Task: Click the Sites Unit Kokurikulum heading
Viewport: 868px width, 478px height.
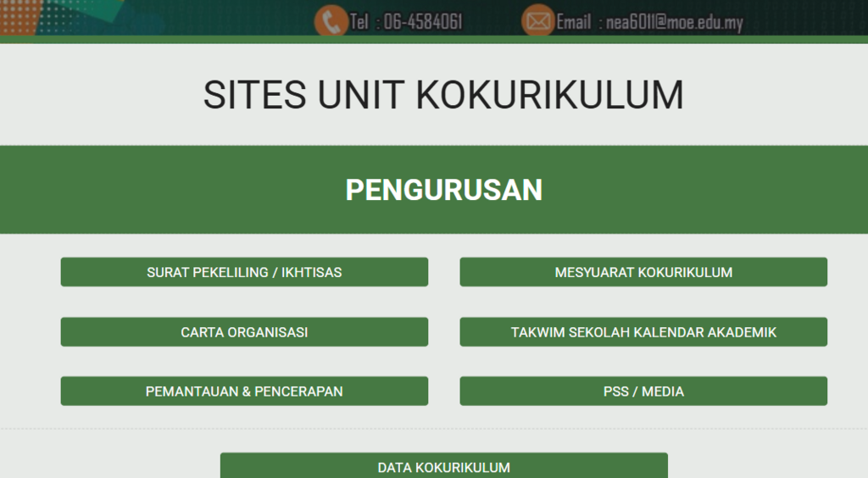Action: [x=443, y=95]
